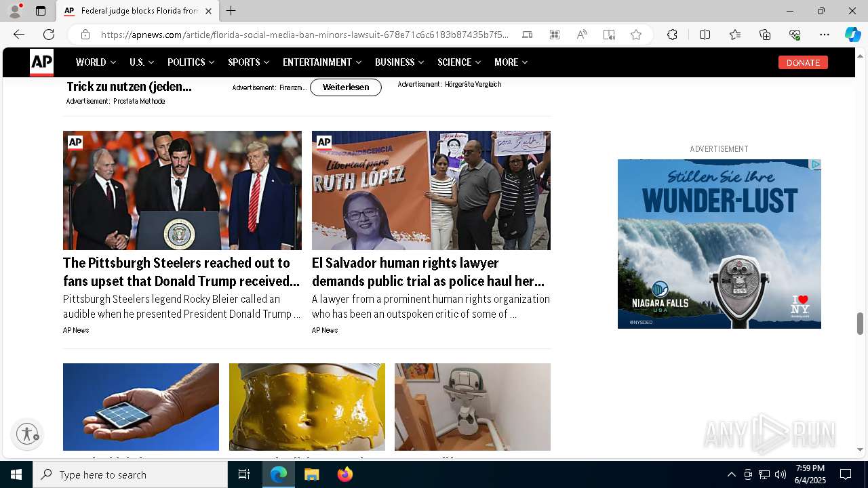Open Immersive Reader icon in address bar
The width and height of the screenshot is (868, 488).
tap(609, 35)
